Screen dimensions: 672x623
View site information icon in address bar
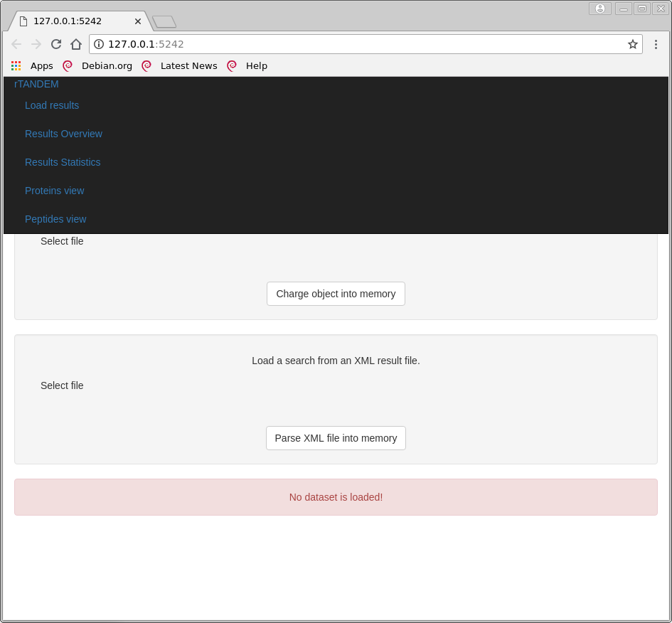pos(99,44)
